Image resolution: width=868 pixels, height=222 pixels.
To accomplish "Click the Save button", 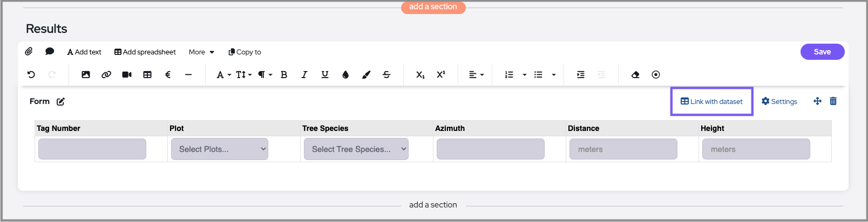I will [x=822, y=52].
